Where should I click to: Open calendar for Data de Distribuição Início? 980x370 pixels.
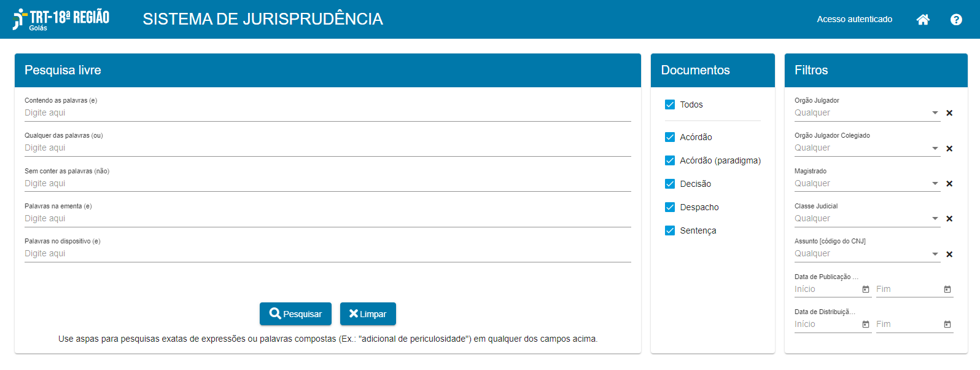coord(866,325)
